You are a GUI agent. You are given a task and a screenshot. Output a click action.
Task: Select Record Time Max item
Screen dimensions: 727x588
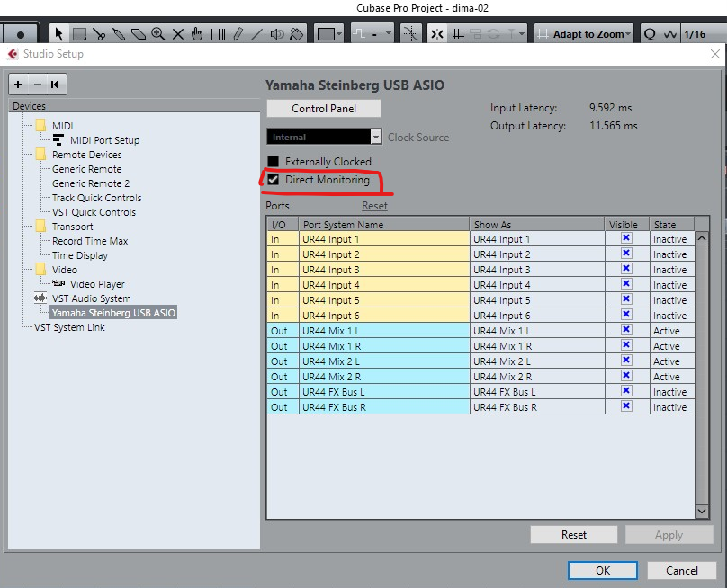pyautogui.click(x=90, y=240)
